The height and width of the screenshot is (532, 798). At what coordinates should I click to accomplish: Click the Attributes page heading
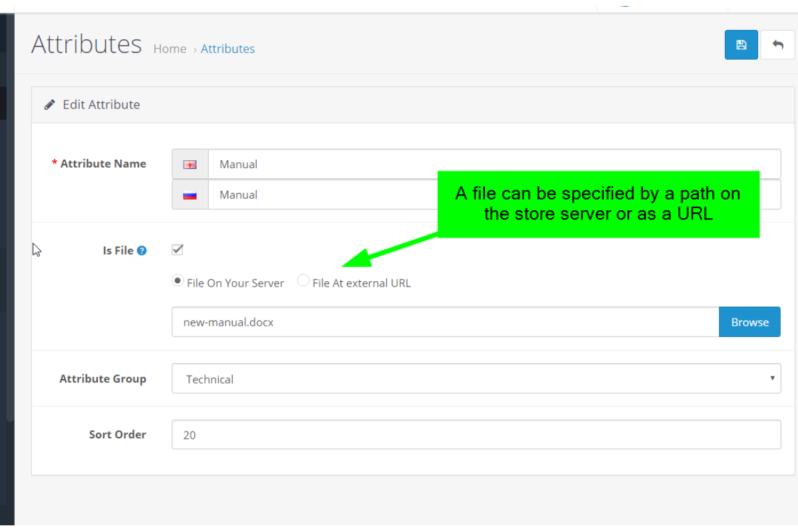(86, 45)
